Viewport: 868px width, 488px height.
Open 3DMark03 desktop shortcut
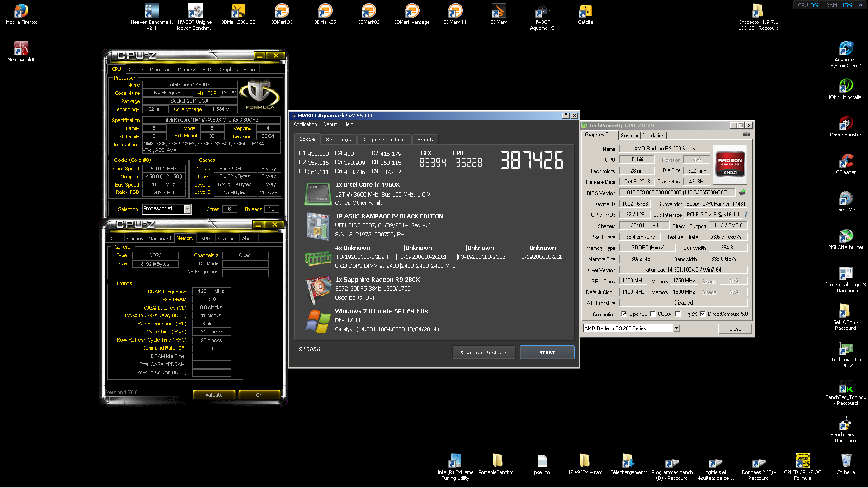(x=282, y=14)
